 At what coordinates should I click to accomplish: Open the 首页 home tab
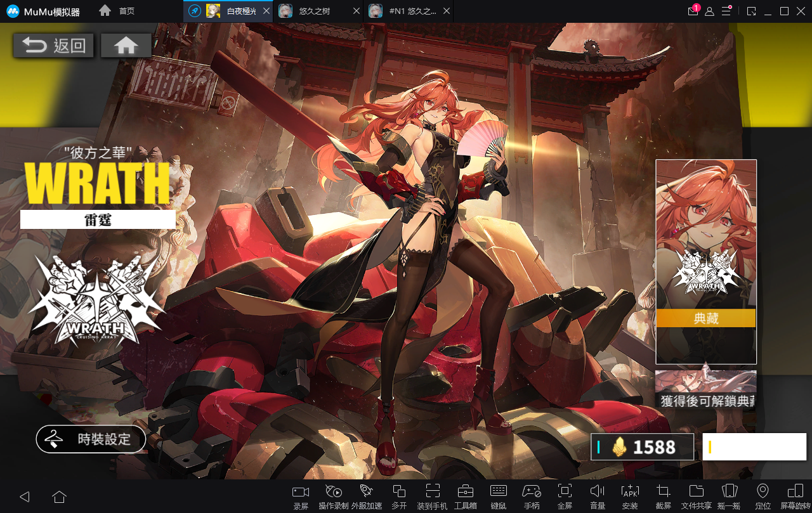(117, 11)
